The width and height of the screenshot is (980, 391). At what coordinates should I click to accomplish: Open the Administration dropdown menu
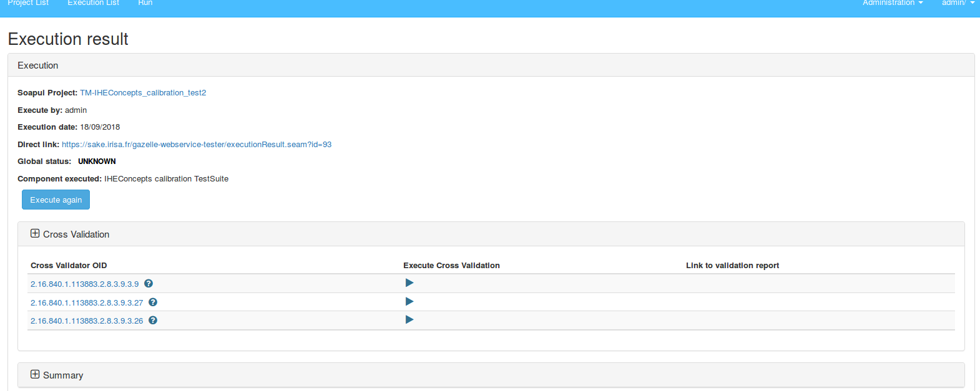click(x=893, y=3)
